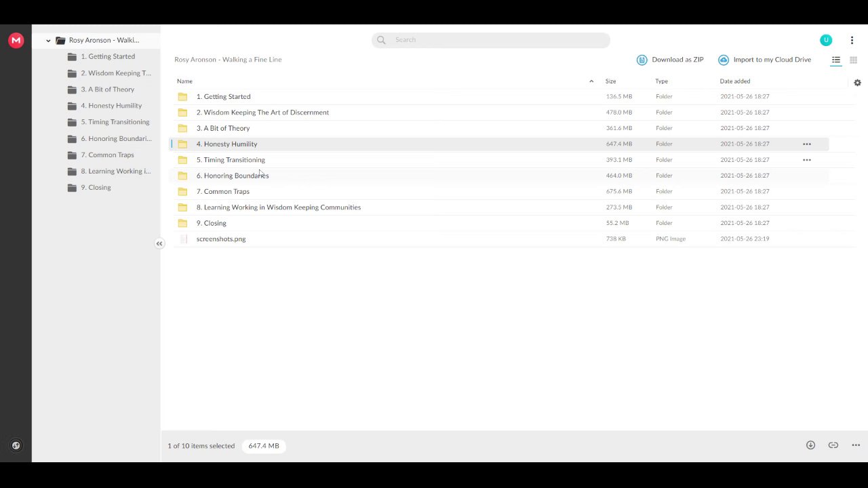Sort by Date added column header

(735, 81)
